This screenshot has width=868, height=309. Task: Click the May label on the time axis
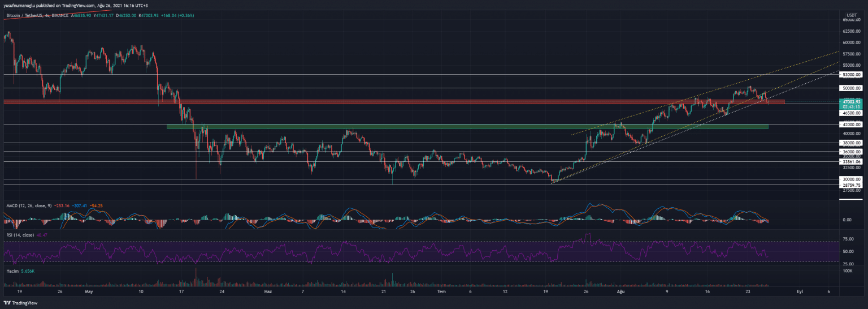coord(89,292)
